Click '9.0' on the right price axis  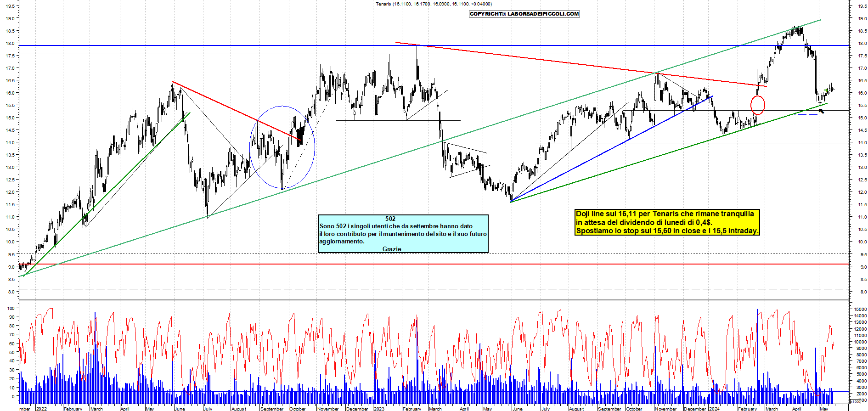(863, 267)
